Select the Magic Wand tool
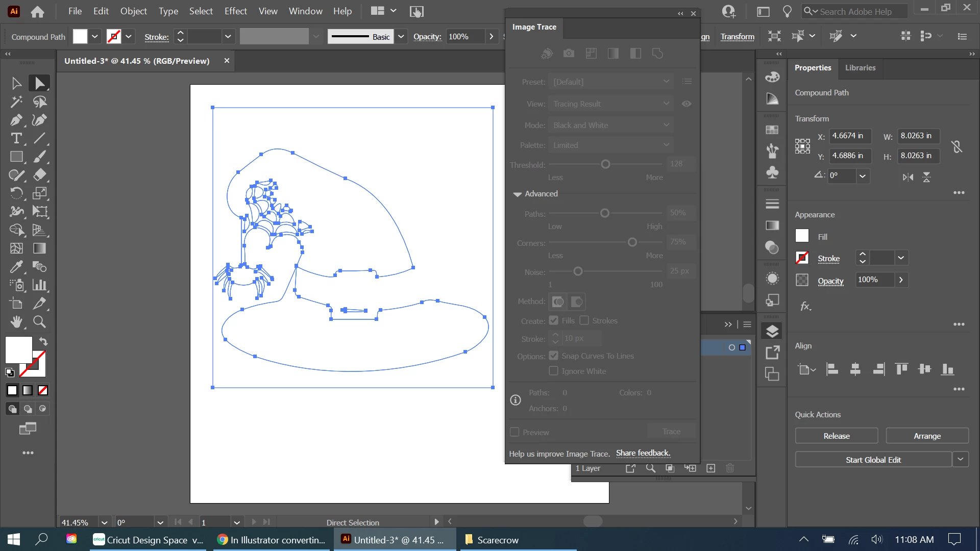 [x=16, y=102]
